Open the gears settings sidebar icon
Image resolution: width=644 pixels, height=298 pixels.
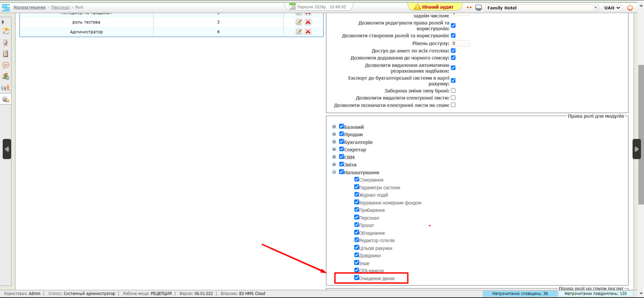point(6,99)
